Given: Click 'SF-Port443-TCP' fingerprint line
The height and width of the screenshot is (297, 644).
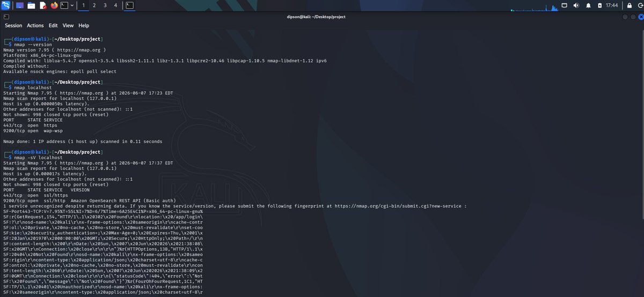Looking at the screenshot, I should pos(103,211).
